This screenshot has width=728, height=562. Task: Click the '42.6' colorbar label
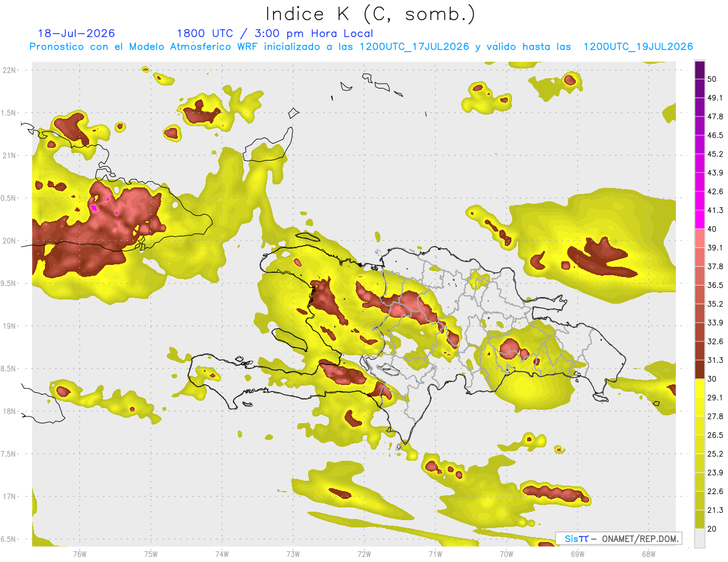pyautogui.click(x=715, y=192)
